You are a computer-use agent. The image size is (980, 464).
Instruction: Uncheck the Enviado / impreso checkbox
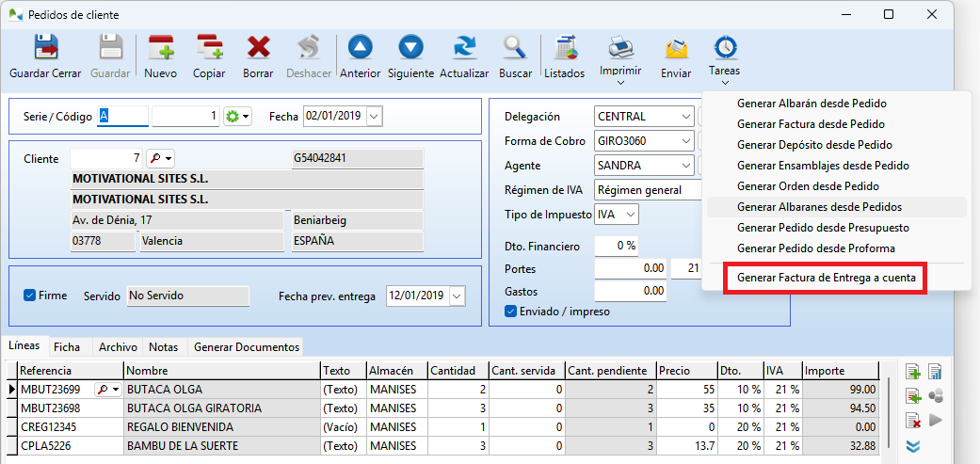(x=511, y=312)
